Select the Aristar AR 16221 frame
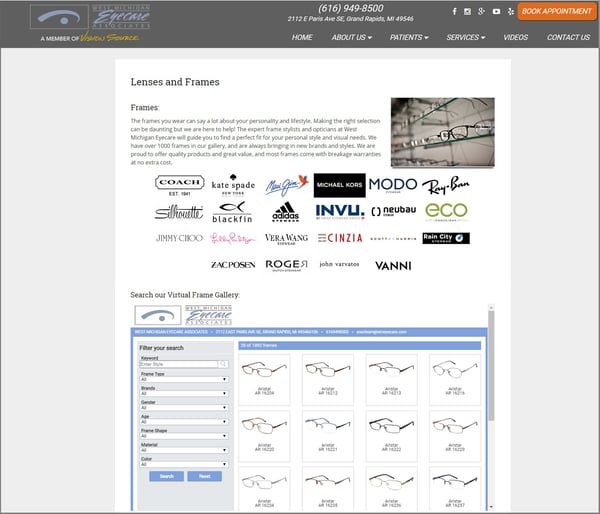Screen dimensions: 600x514 pos(328,436)
